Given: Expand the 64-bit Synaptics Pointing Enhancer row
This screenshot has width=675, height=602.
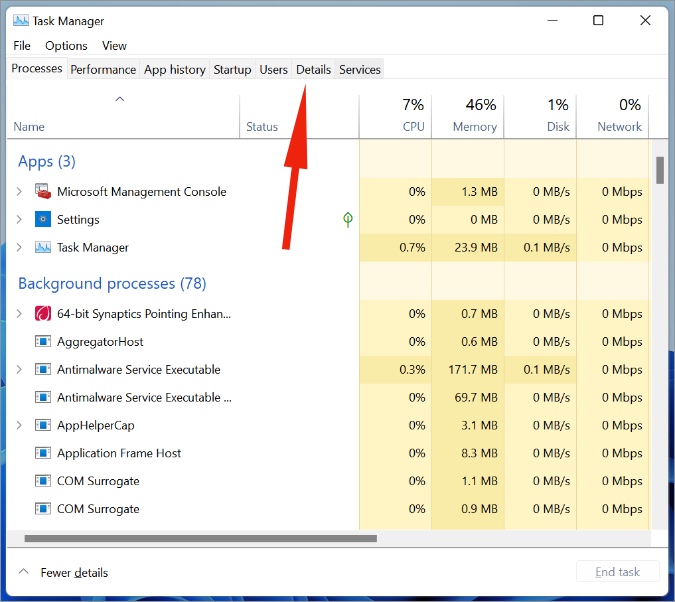Looking at the screenshot, I should tap(19, 313).
